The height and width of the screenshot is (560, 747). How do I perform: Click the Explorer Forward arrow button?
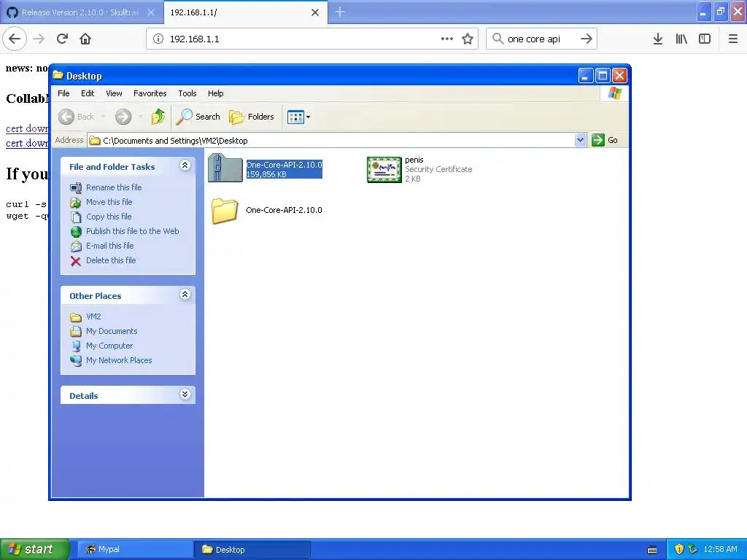[x=123, y=117]
